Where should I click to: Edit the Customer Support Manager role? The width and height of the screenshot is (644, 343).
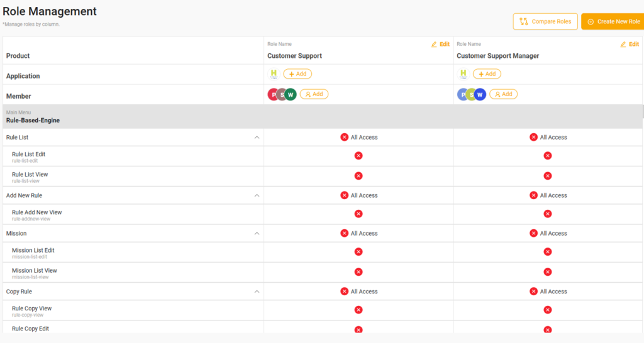point(630,45)
